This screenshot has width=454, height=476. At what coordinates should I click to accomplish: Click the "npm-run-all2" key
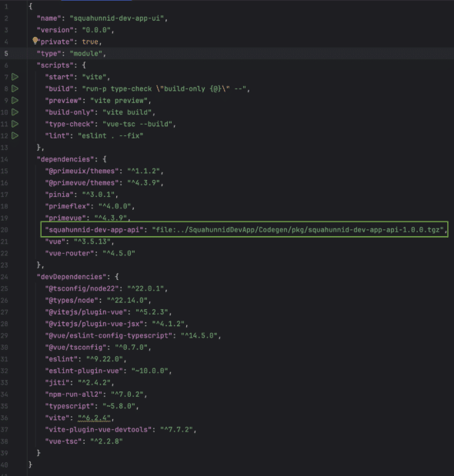point(74,394)
